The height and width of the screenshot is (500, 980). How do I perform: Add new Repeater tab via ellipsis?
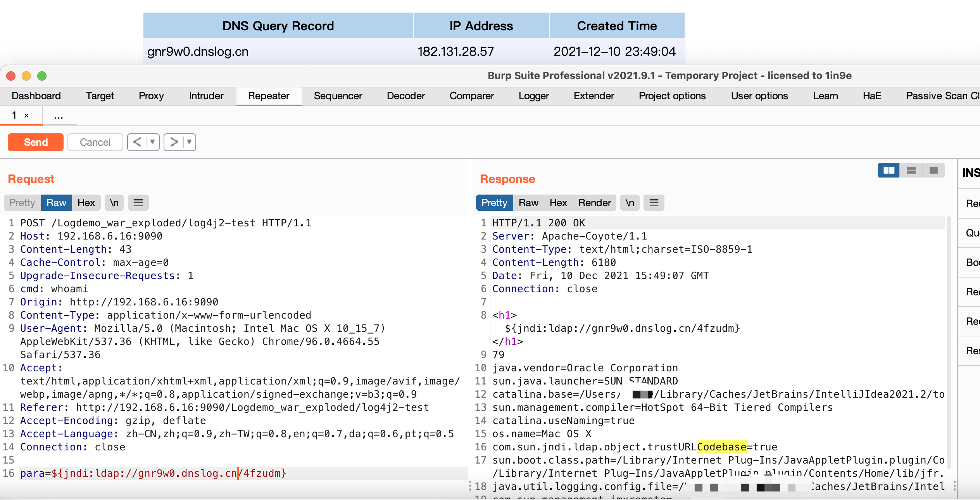(x=59, y=116)
